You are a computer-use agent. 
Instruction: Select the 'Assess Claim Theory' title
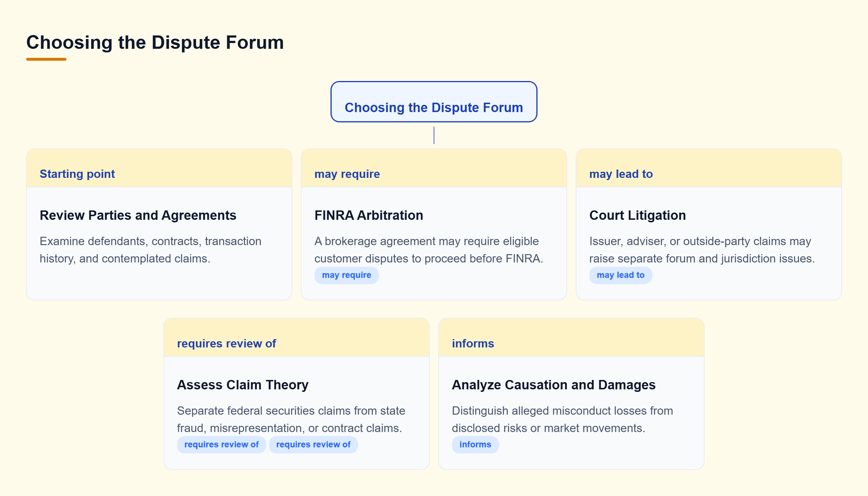click(x=243, y=385)
